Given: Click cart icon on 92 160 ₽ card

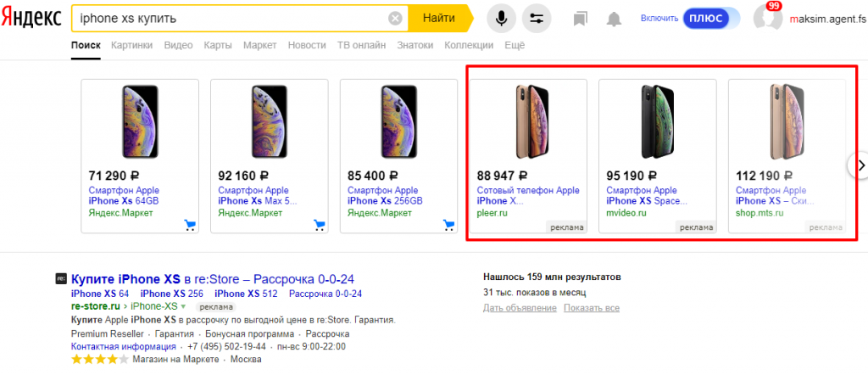Looking at the screenshot, I should pos(319,225).
